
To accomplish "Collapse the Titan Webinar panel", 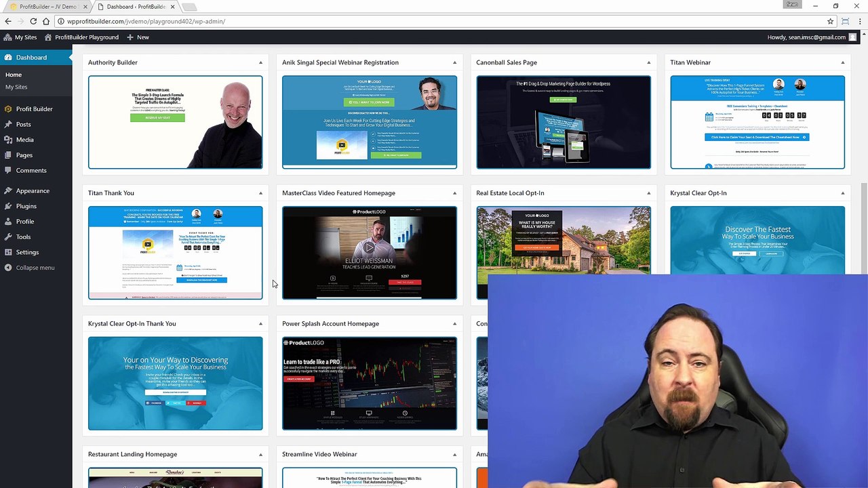I will tap(843, 62).
